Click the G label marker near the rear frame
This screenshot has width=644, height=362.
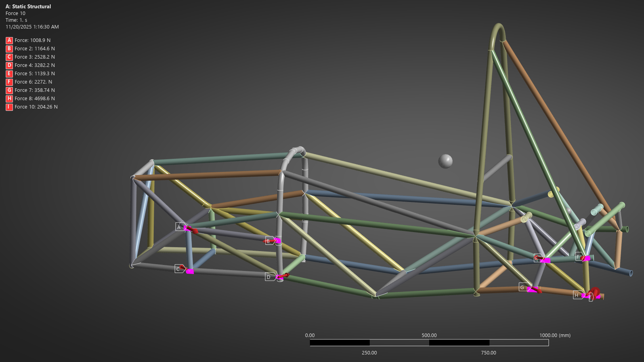click(x=523, y=288)
